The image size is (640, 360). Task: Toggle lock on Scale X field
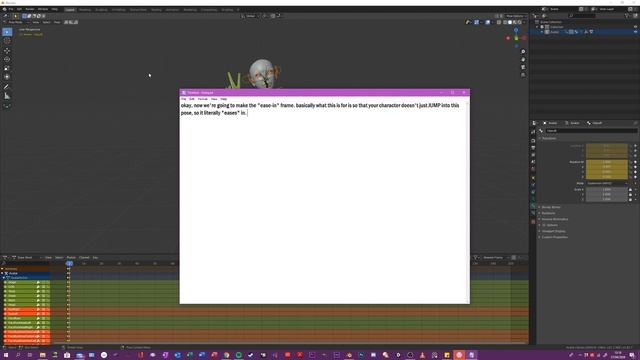pyautogui.click(x=631, y=190)
